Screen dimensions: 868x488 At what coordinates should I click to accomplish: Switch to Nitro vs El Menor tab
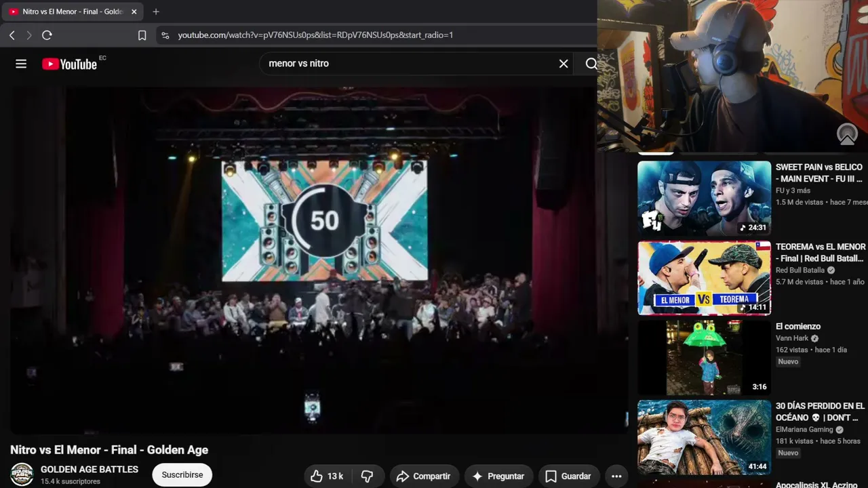[x=73, y=12]
